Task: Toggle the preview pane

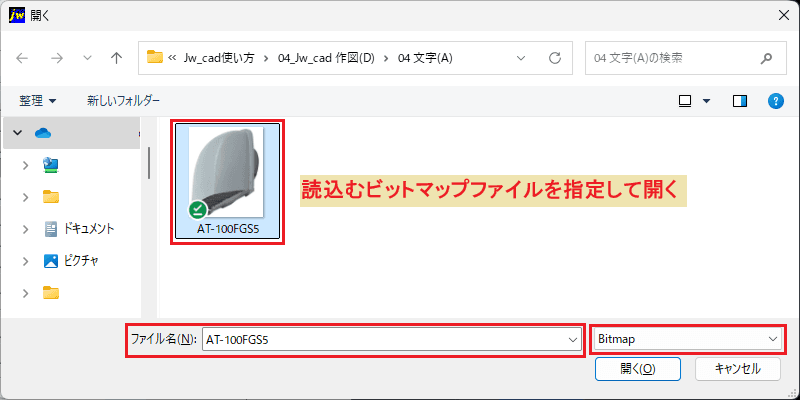Action: [740, 102]
